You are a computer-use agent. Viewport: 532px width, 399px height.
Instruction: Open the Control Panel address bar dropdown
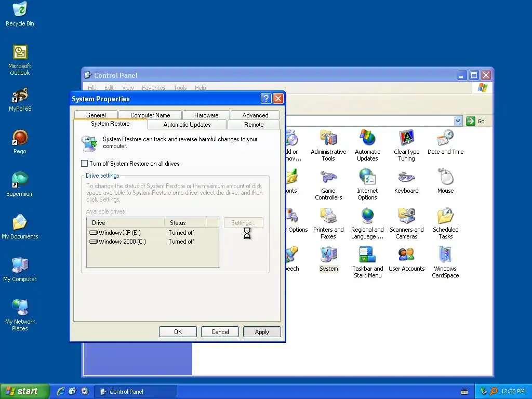458,121
